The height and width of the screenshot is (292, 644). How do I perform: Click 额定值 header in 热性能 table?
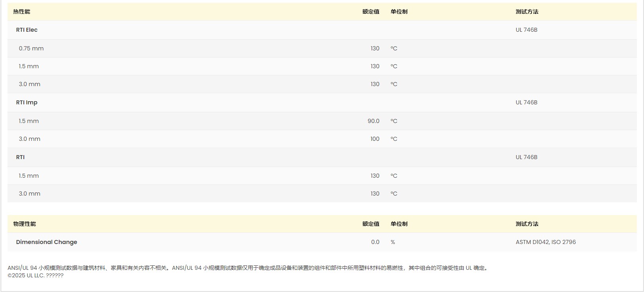[x=370, y=12]
